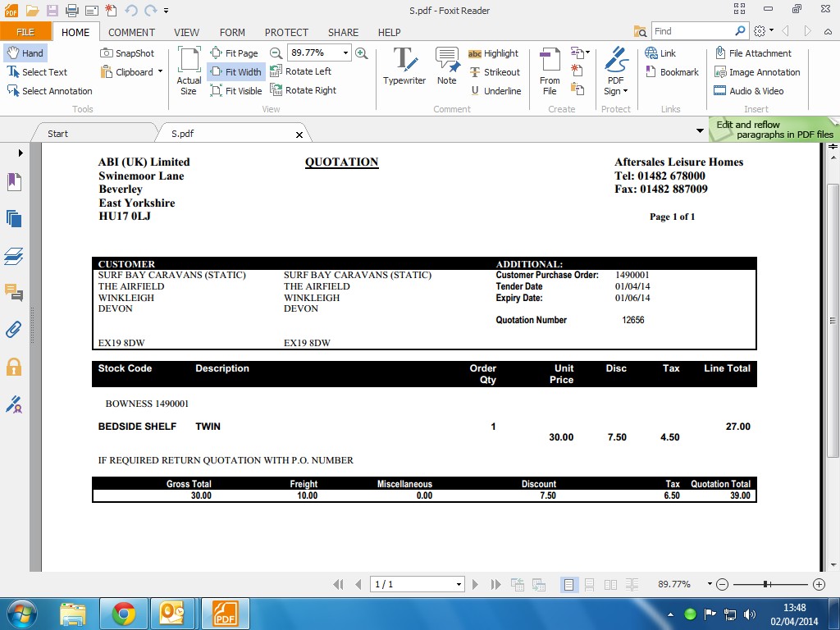Viewport: 840px width, 630px height.
Task: Open the Comments side panel
Action: [14, 293]
